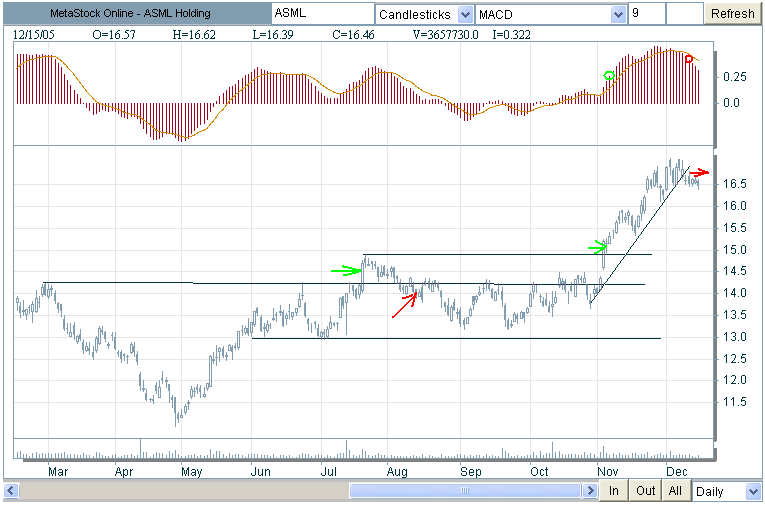Viewport: 765px width, 505px height.
Task: Click the 0.25 MACD axis label
Action: [x=735, y=77]
